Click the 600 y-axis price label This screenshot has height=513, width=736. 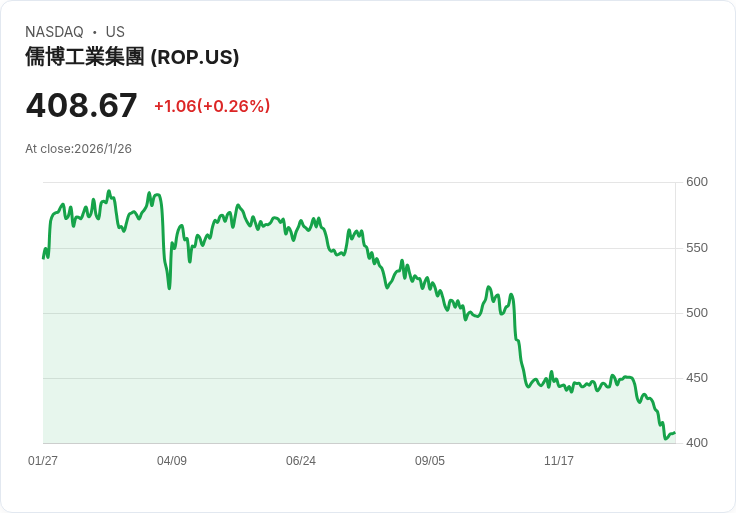tap(697, 182)
